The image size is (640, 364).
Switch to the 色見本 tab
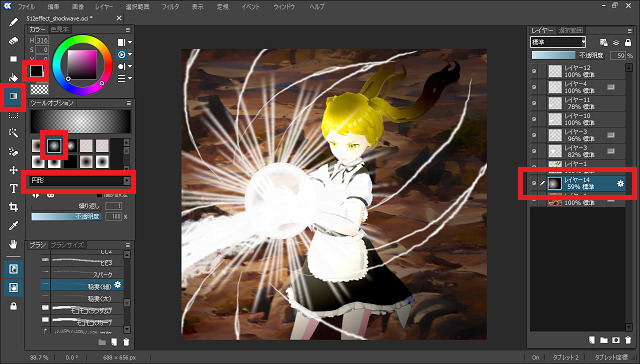pos(60,30)
